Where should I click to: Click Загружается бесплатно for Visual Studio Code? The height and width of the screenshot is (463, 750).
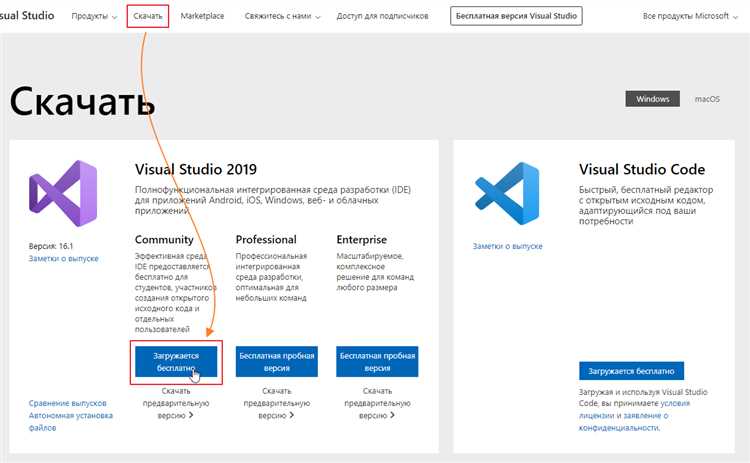[x=631, y=371]
